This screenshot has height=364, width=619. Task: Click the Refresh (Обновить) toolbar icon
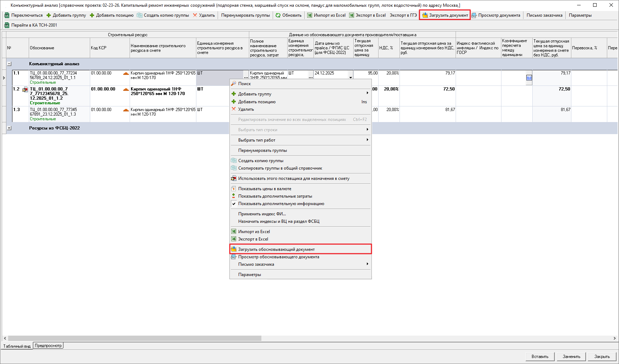[278, 15]
